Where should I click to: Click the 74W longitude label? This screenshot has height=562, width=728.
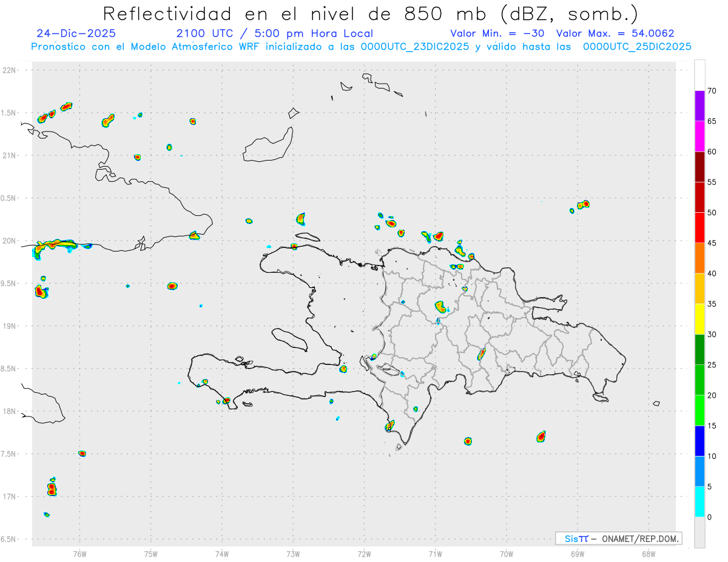[x=222, y=554]
